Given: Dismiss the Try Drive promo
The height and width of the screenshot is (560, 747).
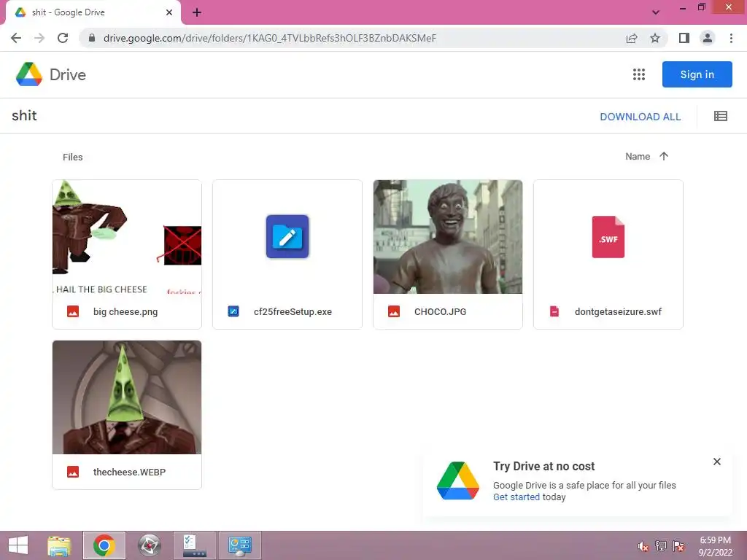Looking at the screenshot, I should [x=717, y=462].
